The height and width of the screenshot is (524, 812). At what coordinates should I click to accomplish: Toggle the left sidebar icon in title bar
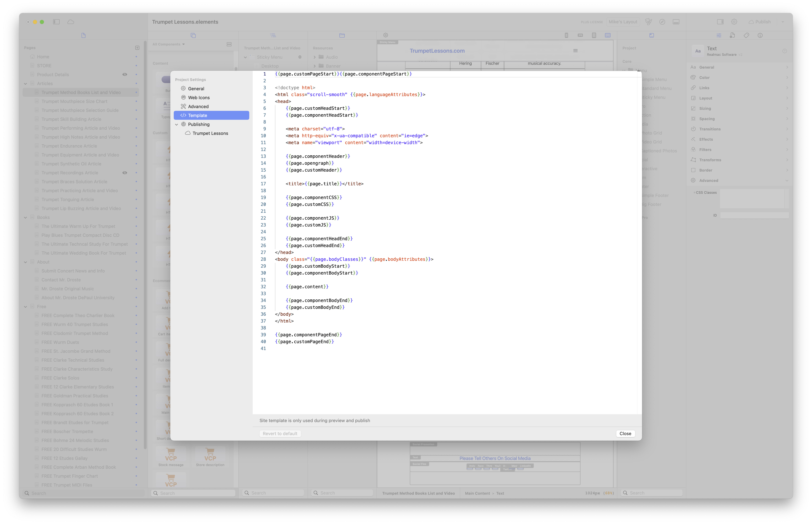56,22
